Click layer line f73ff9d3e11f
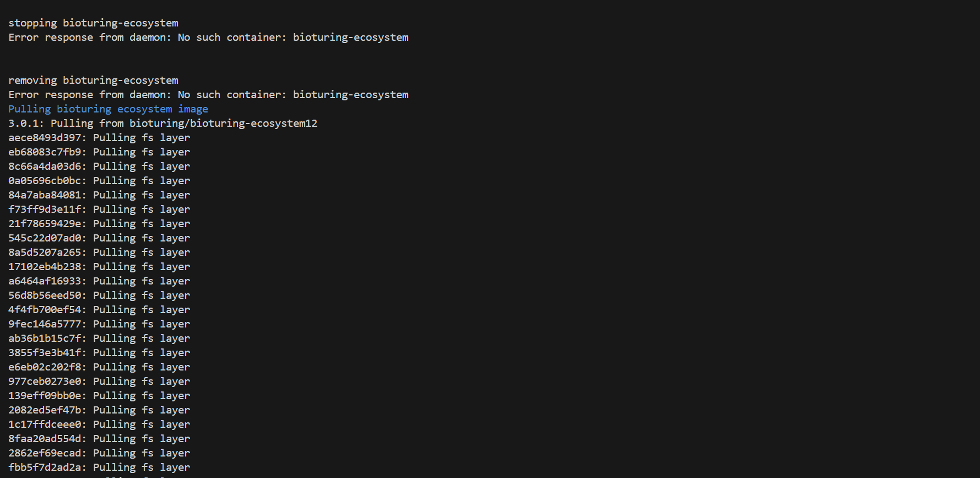 [99, 210]
